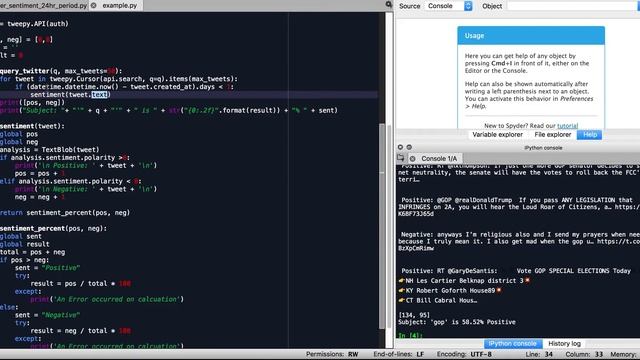Click console output "Subject: 'gop' is 58.52% Positive"
Image resolution: width=640 pixels, height=360 pixels.
pyautogui.click(x=456, y=322)
